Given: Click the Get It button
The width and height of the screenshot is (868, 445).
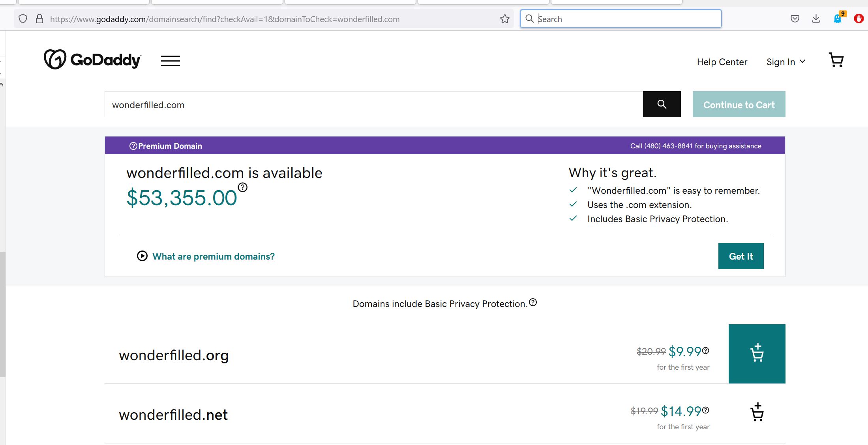Looking at the screenshot, I should point(741,256).
